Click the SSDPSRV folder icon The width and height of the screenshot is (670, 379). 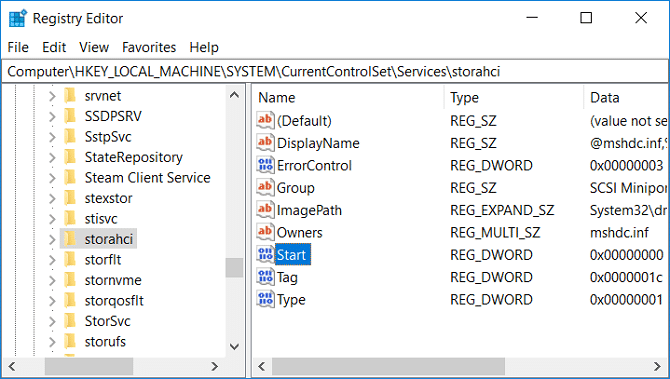[70, 116]
